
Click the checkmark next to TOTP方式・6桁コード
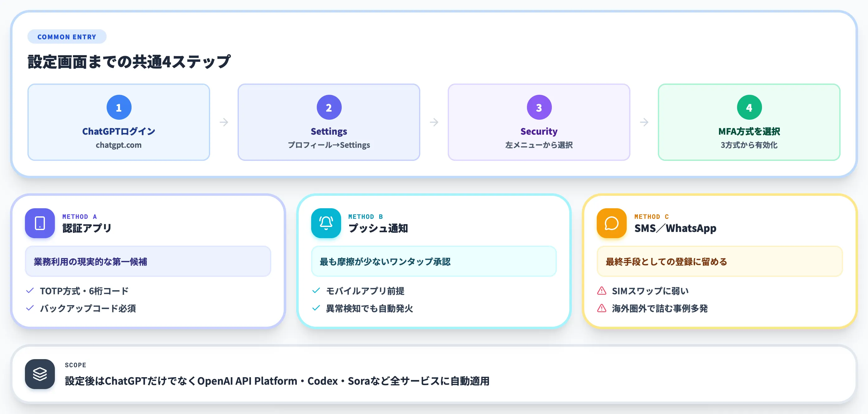pos(30,290)
